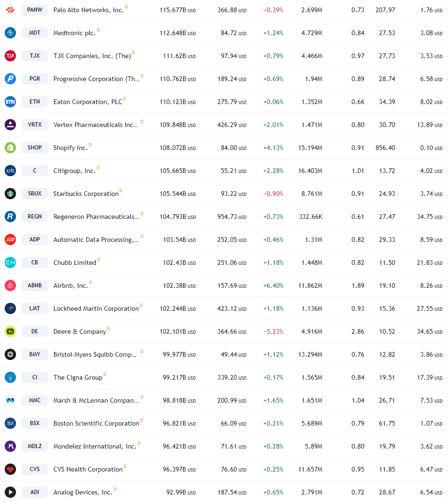This screenshot has height=502, width=448.
Task: Click the Boston Scientific BS logo icon
Action: point(10,423)
